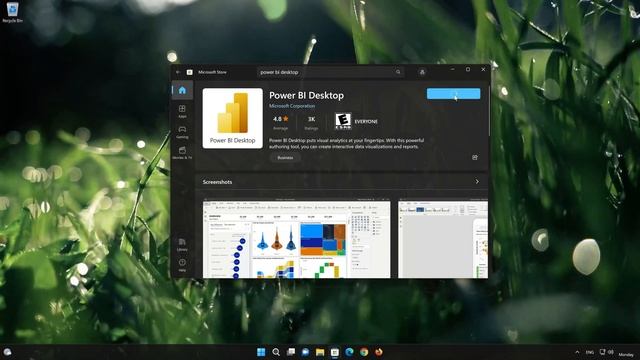Click the Power BI Desktop title text
Screen dimensions: 640x360
coord(306,96)
